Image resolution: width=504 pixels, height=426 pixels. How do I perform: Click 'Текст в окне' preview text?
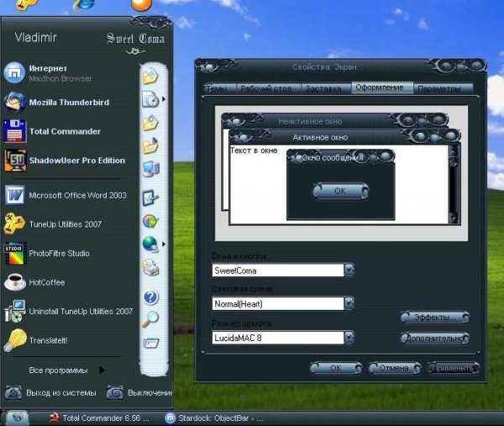click(254, 150)
